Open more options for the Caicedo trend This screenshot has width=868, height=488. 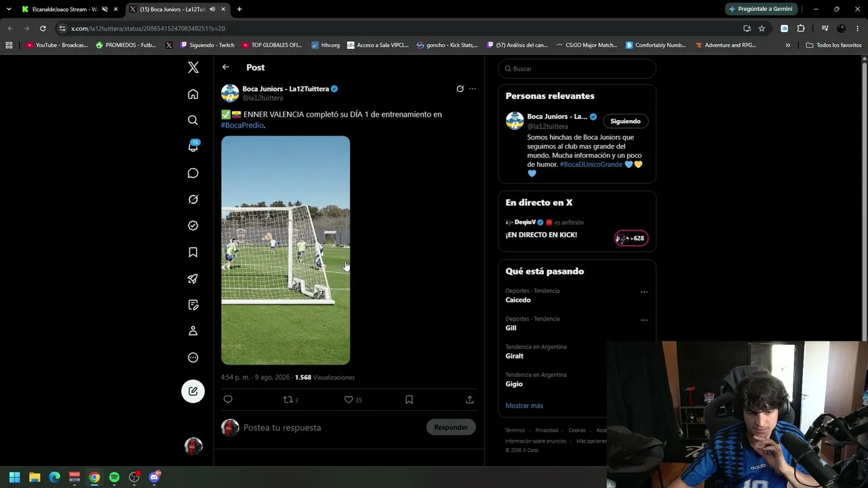pos(644,292)
